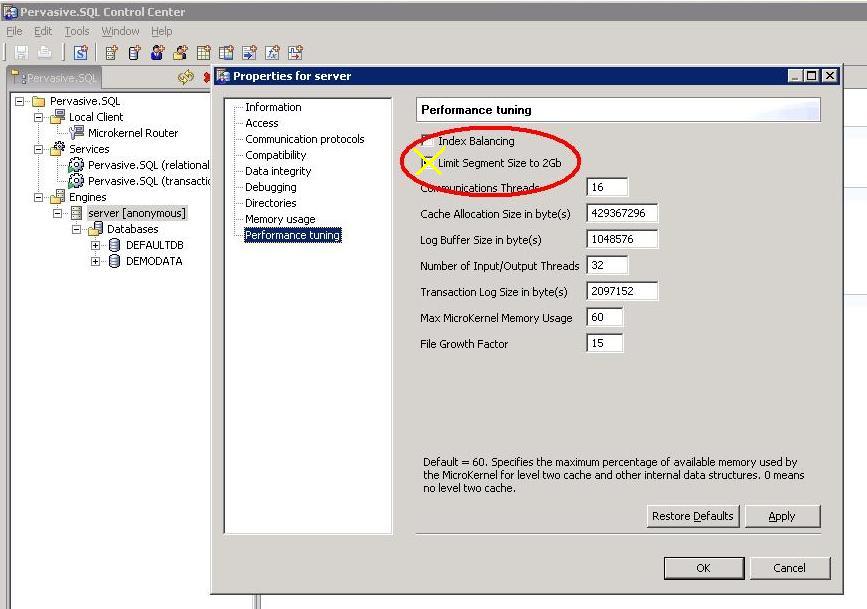Click the Local Client computer icon
867x609 pixels.
pos(58,117)
